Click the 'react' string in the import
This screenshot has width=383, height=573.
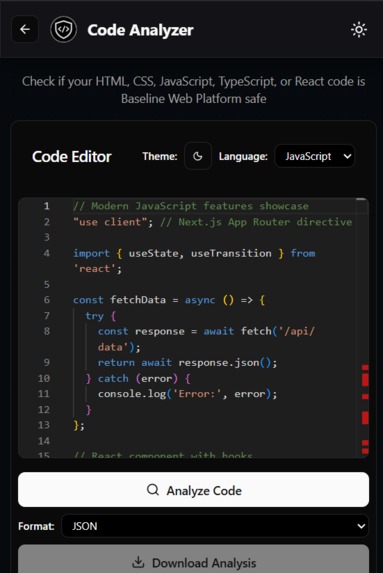tap(94, 269)
